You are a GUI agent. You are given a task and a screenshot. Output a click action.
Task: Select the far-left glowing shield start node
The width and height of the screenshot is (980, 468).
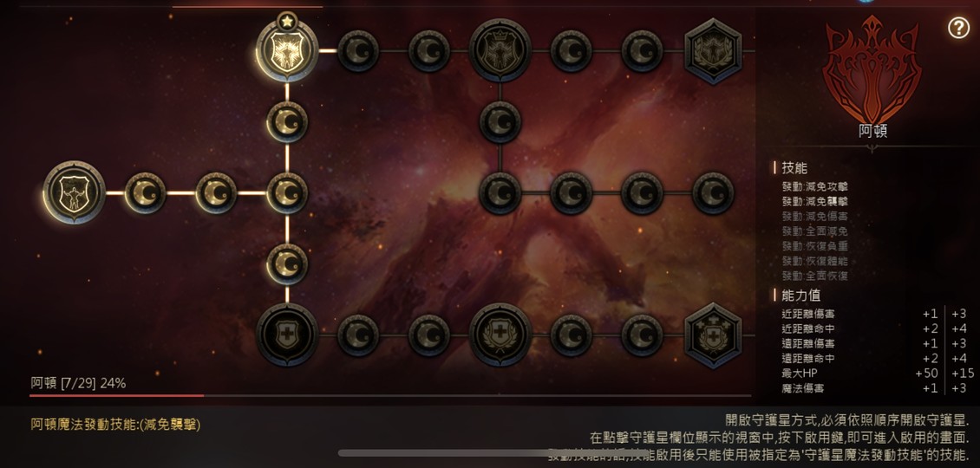pos(75,192)
